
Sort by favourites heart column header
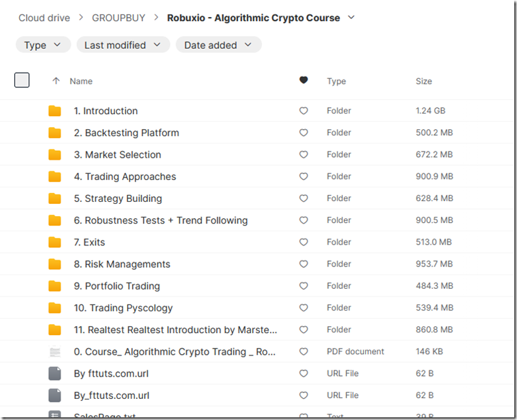coord(303,80)
